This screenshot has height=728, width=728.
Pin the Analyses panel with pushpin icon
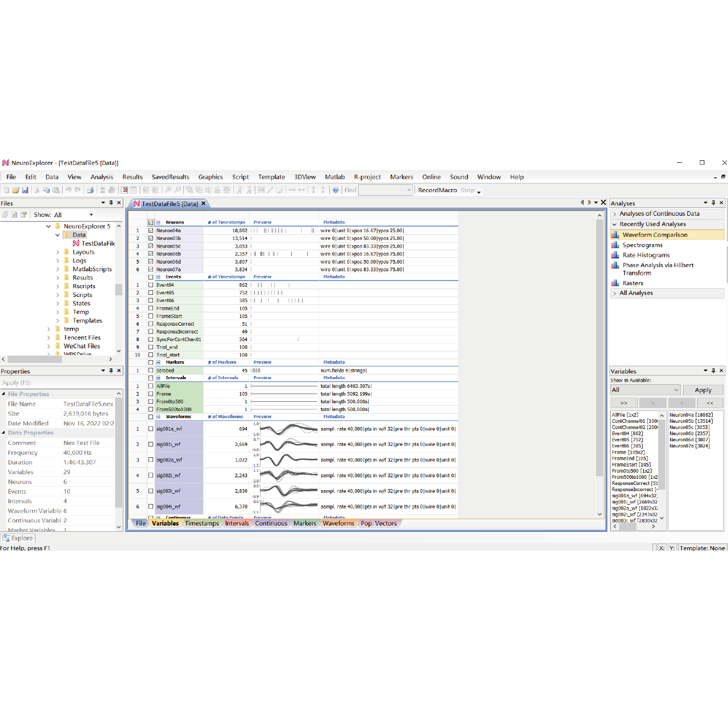[x=713, y=203]
